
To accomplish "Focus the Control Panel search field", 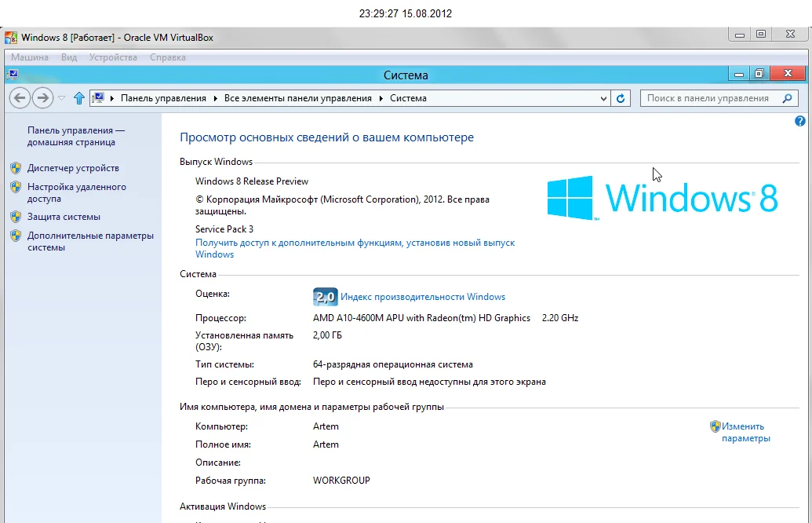I will tap(719, 98).
